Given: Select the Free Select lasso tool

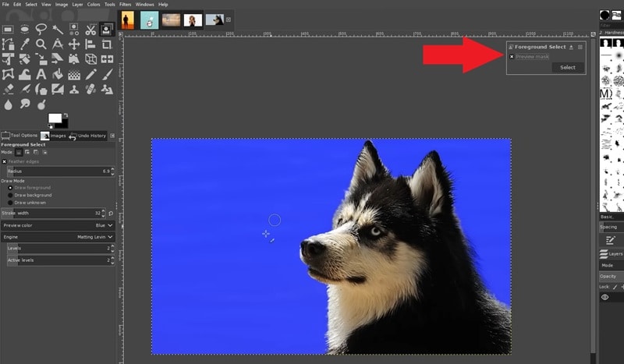Looking at the screenshot, I should 41,29.
